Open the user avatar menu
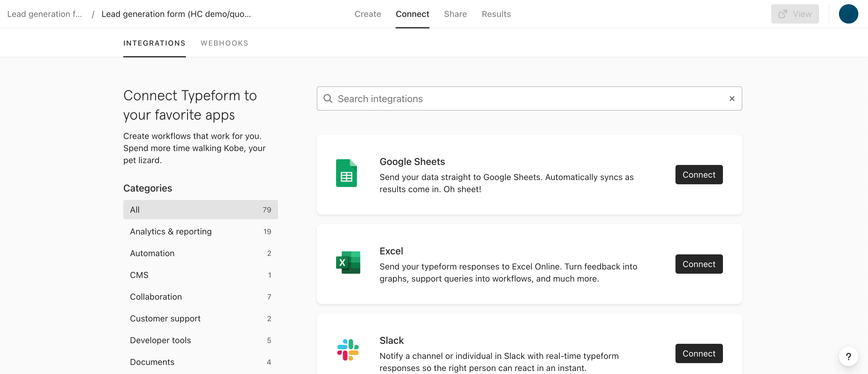The image size is (868, 374). (x=848, y=14)
